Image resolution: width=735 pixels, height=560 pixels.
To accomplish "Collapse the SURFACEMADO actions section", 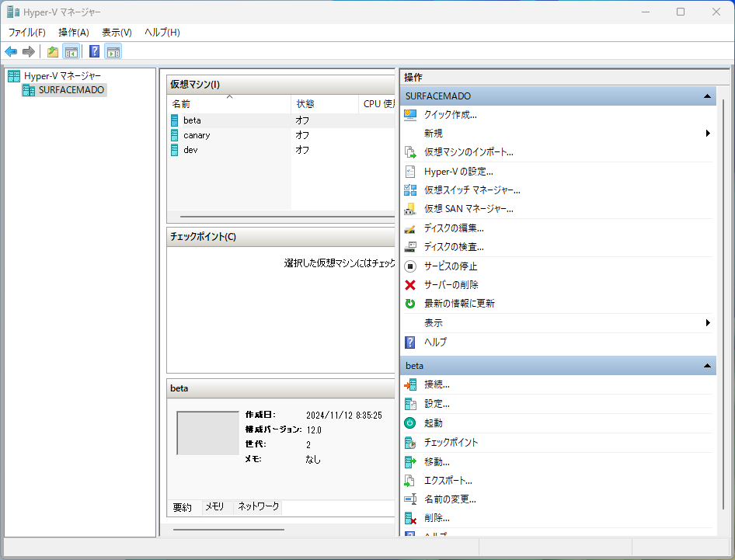I will [x=707, y=96].
